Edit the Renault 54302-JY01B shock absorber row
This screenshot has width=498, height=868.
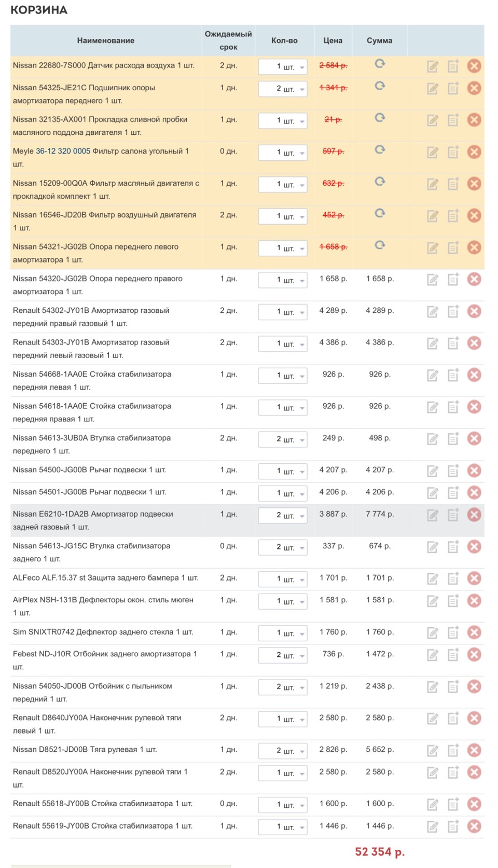coord(433,312)
